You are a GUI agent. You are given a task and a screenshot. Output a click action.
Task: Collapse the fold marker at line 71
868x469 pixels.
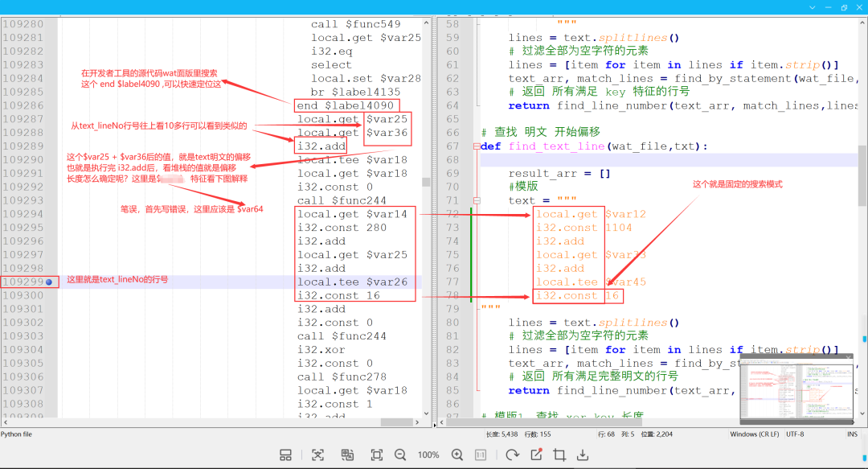pyautogui.click(x=477, y=200)
